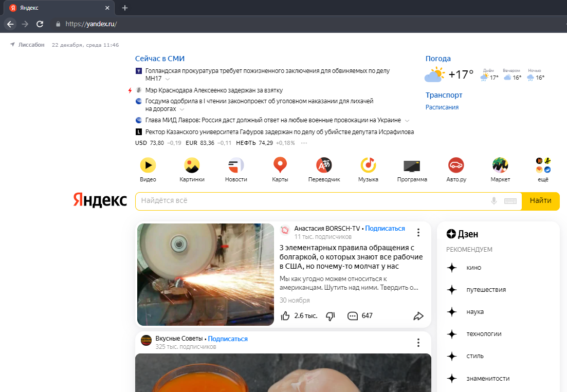Subscribe to Анастасия BORSCH-TV via Подписаться
Screen dimensions: 567x392
click(x=385, y=228)
